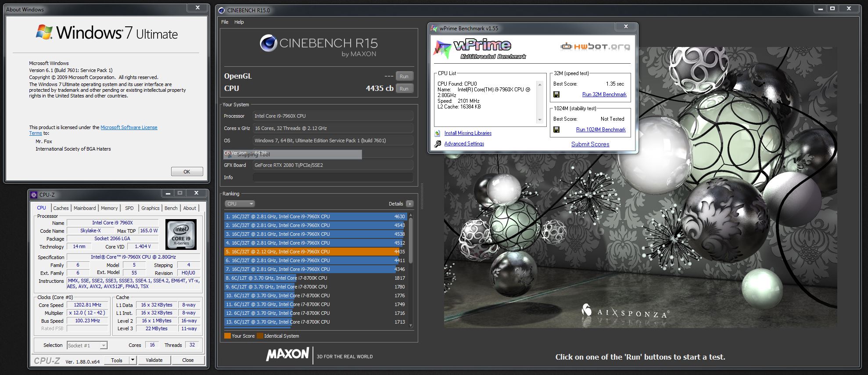
Task: Click the Details arrow button in Ranking
Action: pyautogui.click(x=409, y=204)
